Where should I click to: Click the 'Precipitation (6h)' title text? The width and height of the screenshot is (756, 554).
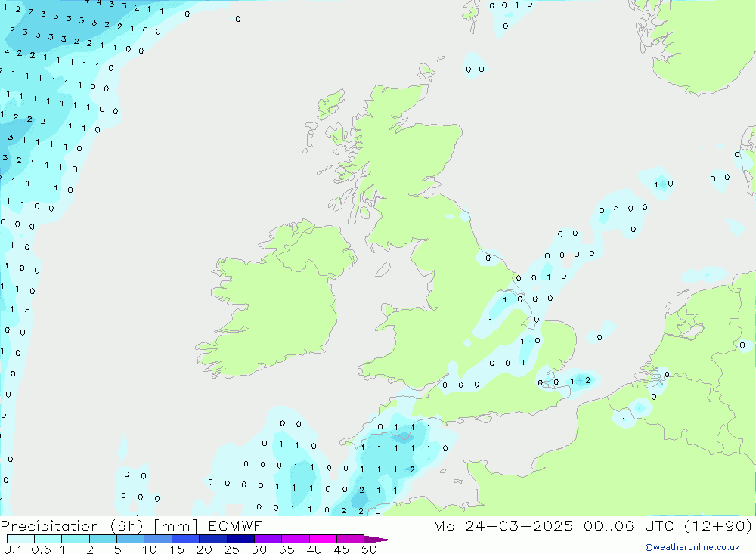(x=73, y=526)
